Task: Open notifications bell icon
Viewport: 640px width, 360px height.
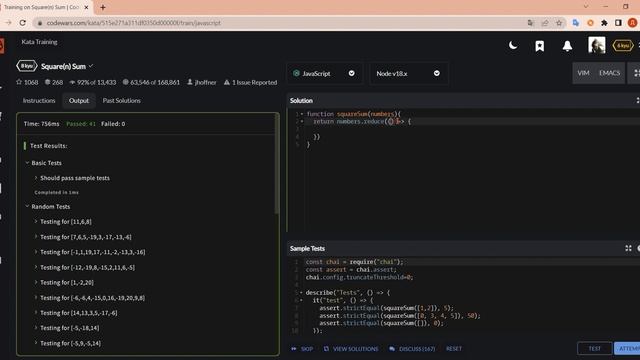Action: 567,46
